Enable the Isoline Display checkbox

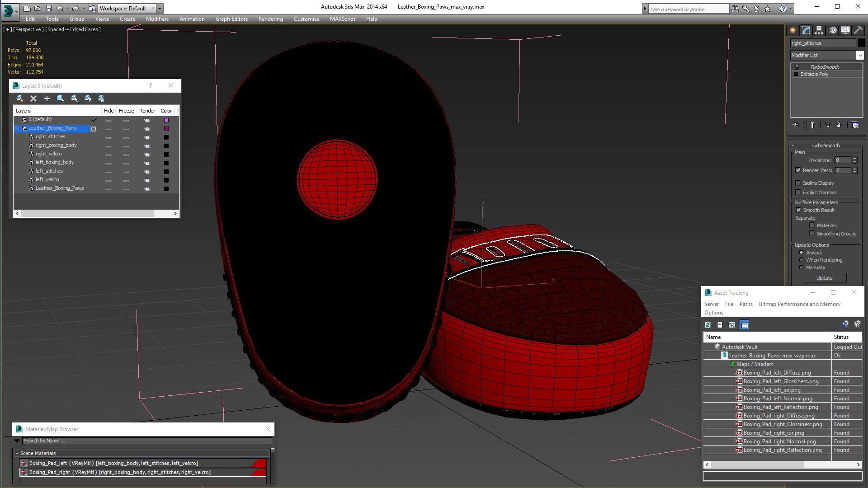click(x=798, y=183)
